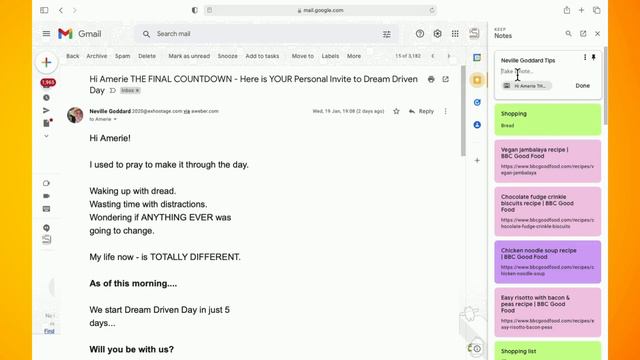The height and width of the screenshot is (360, 640).
Task: Click the Gmail logo
Action: tap(80, 34)
